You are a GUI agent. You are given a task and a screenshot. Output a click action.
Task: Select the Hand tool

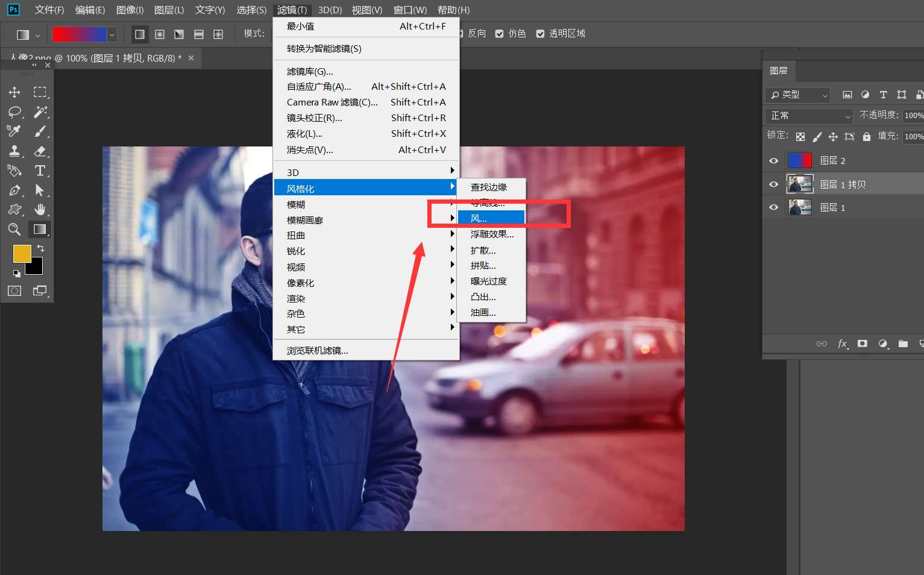[40, 209]
